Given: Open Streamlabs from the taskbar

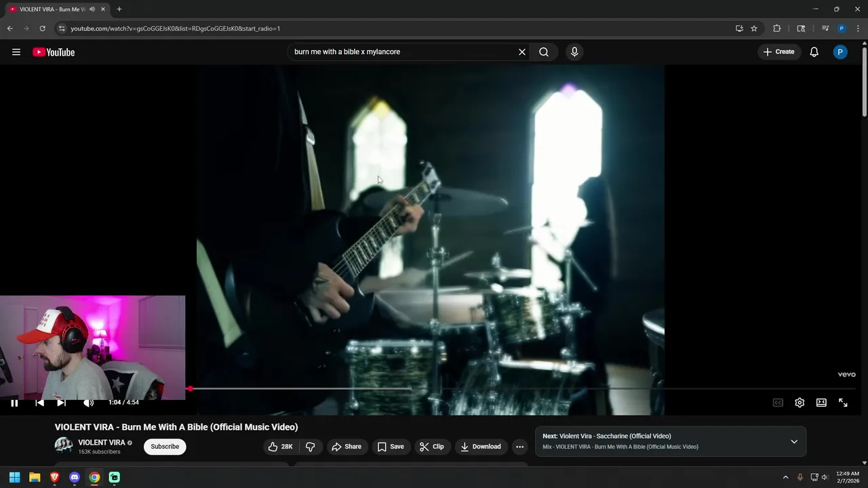Looking at the screenshot, I should click(115, 477).
